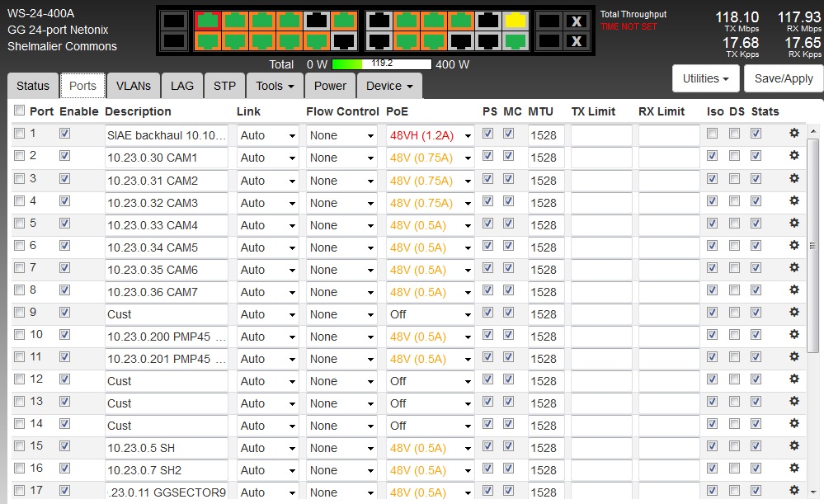Open Link dropdown for port 5 CAM4
This screenshot has width=824, height=504.
pyautogui.click(x=268, y=225)
